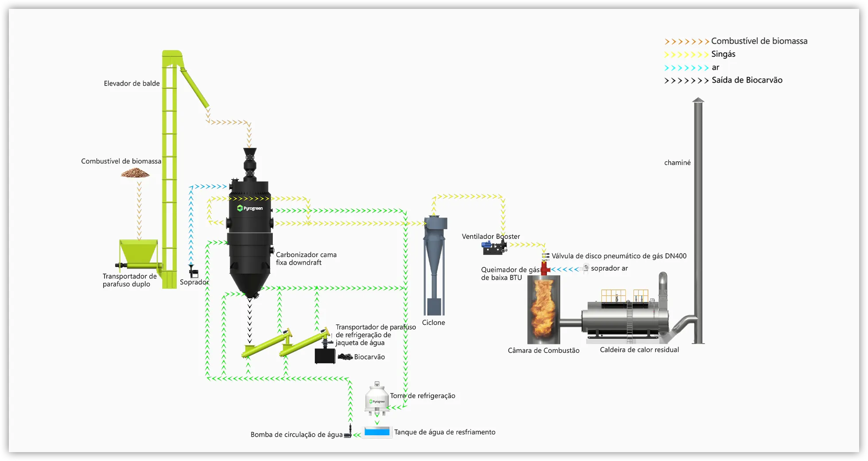
Task: Select the black Pyrogreen carbonizer reactor
Action: tap(250, 235)
